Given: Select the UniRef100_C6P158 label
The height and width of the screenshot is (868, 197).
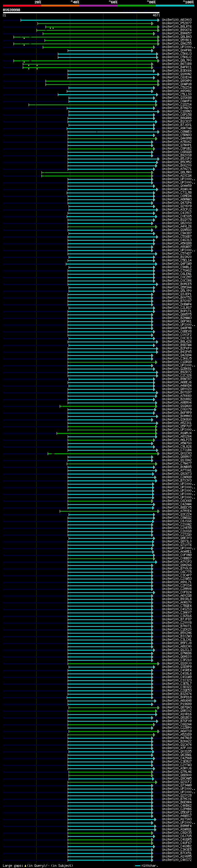Looking at the screenshot, I should 177,115.
